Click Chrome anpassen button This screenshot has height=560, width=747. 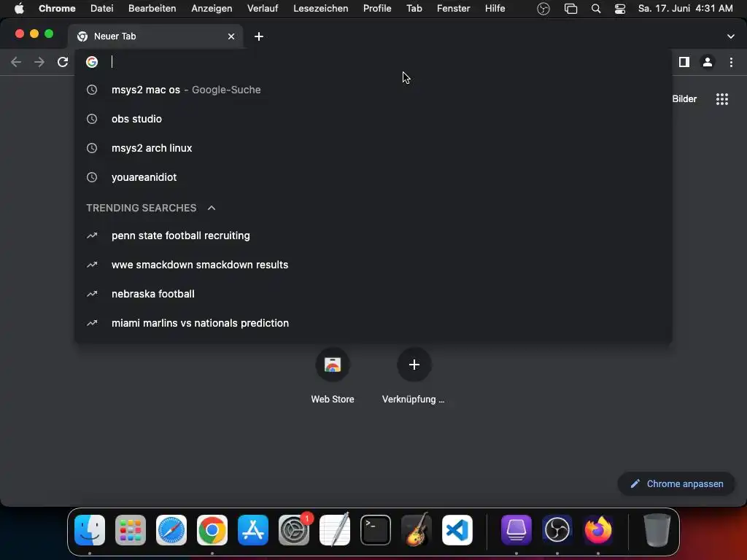click(x=676, y=484)
